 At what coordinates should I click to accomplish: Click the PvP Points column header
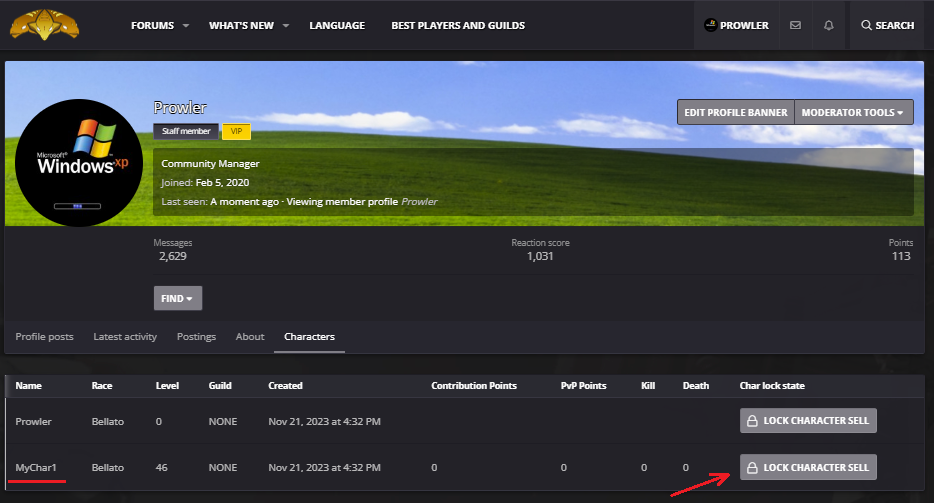point(584,386)
